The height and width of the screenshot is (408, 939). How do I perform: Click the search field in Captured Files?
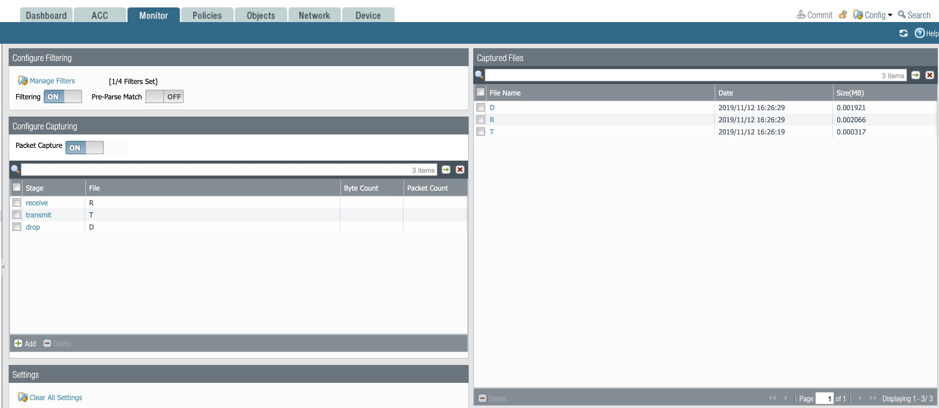(x=696, y=75)
